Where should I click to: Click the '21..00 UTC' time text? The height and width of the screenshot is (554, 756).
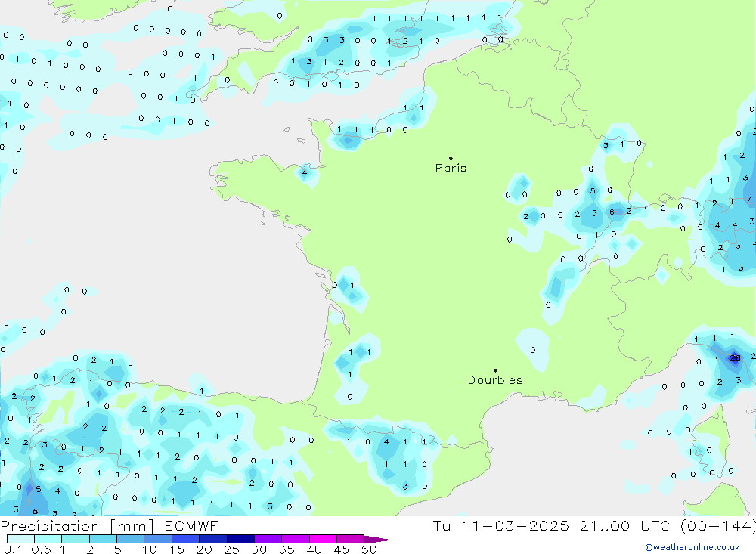pyautogui.click(x=625, y=525)
